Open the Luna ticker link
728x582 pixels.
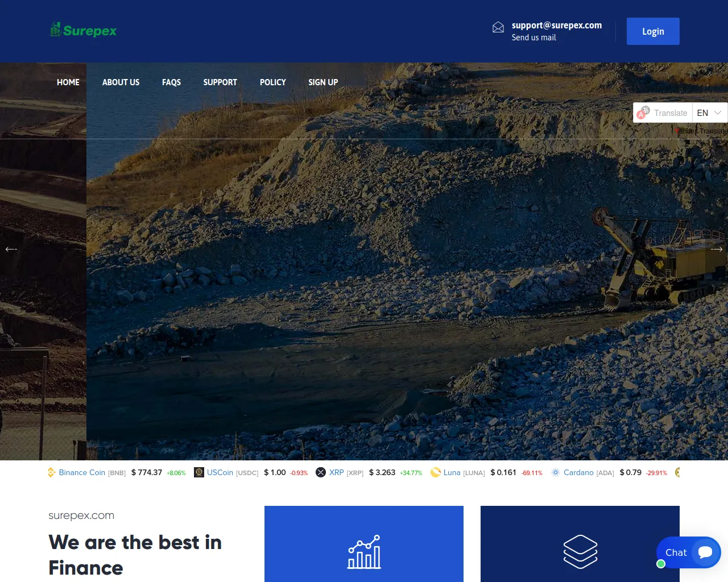[452, 472]
